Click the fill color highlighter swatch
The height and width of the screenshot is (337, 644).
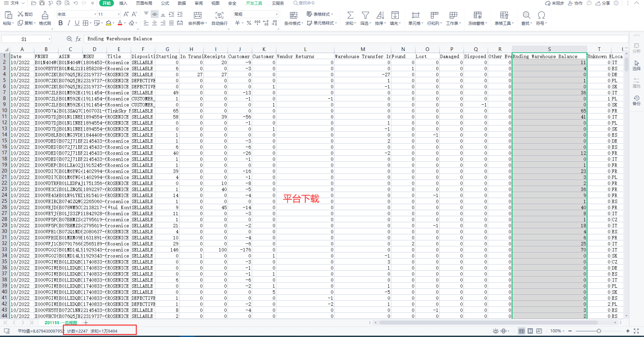(x=108, y=23)
